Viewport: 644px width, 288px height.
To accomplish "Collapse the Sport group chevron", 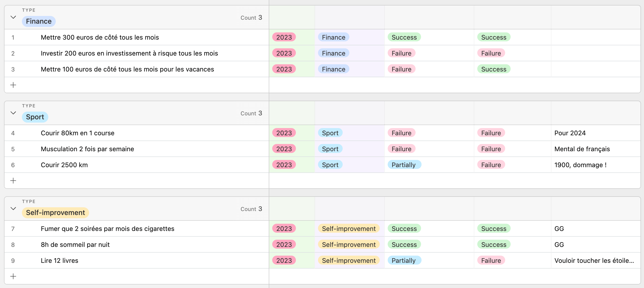I will (x=13, y=113).
